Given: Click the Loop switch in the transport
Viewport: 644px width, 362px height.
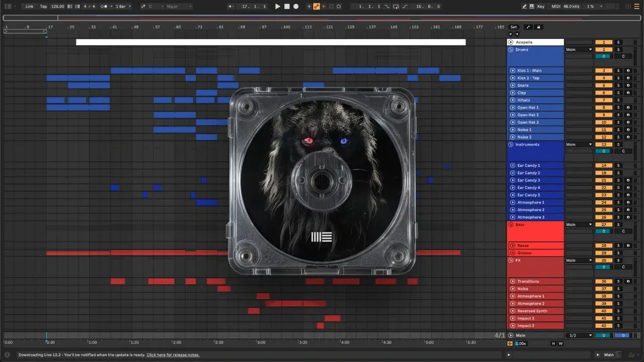Looking at the screenshot, I should point(396,7).
